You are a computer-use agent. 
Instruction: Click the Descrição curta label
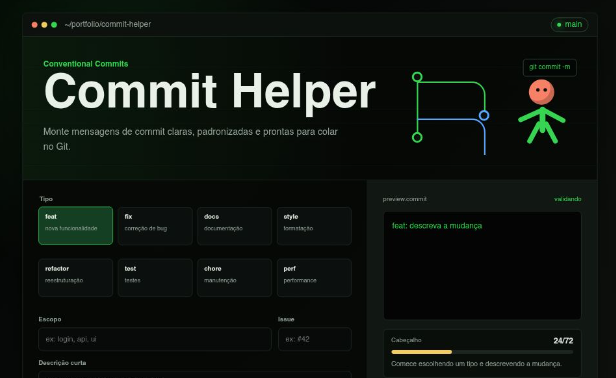click(62, 363)
